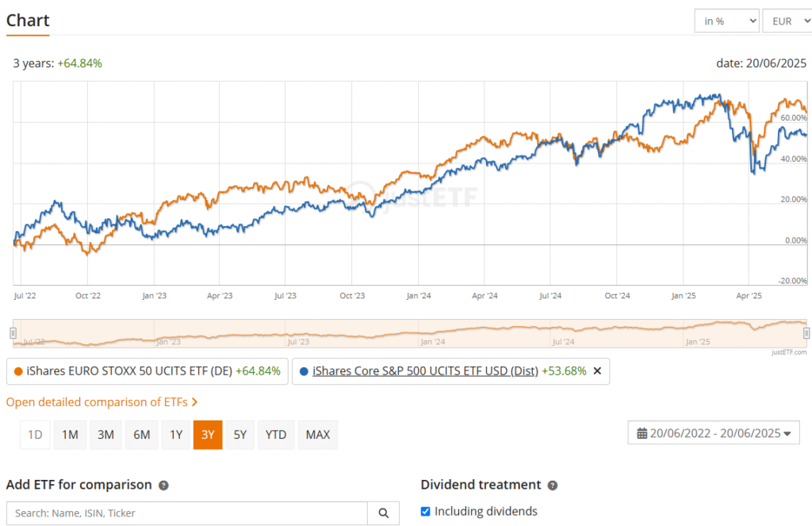Click the '3 years: +64.84%' text
The image size is (812, 526).
point(57,63)
